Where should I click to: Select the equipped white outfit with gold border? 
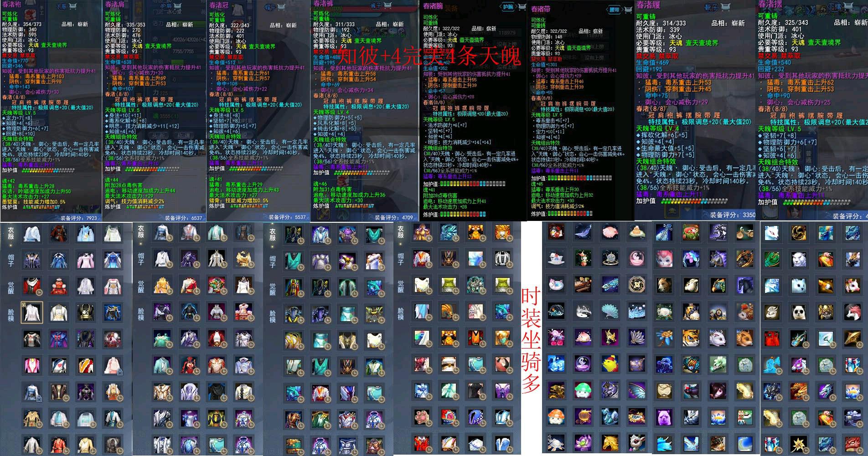pos(32,312)
